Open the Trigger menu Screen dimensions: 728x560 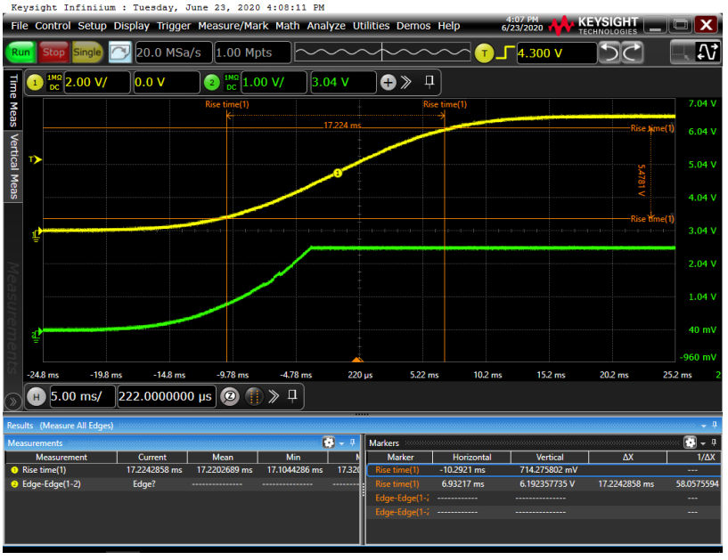point(174,26)
